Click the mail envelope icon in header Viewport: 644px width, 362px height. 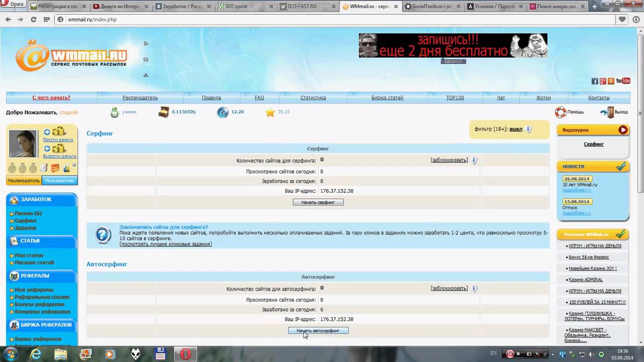[x=146, y=59]
